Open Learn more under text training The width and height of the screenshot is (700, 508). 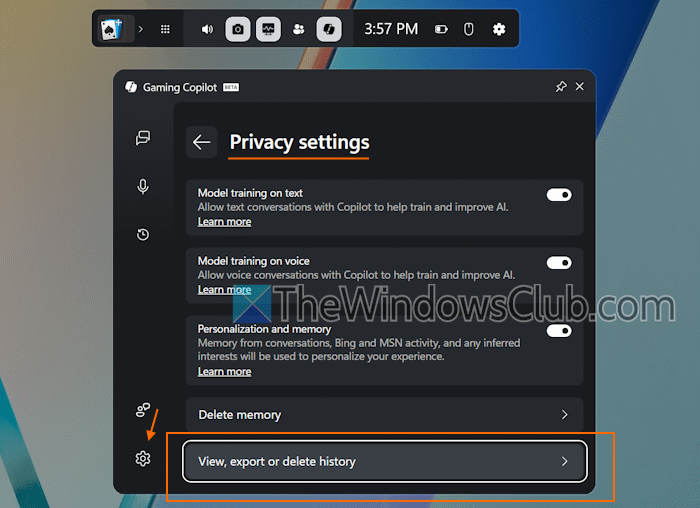pyautogui.click(x=225, y=222)
